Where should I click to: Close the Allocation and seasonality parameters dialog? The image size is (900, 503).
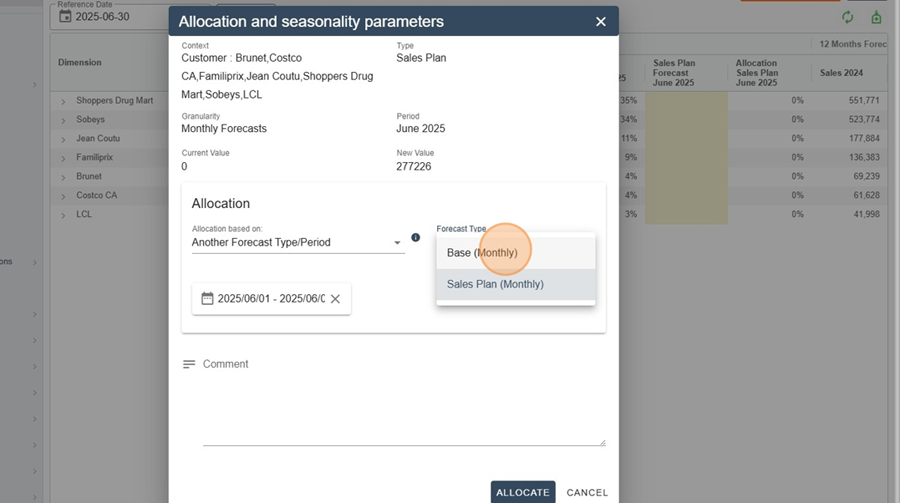point(600,22)
